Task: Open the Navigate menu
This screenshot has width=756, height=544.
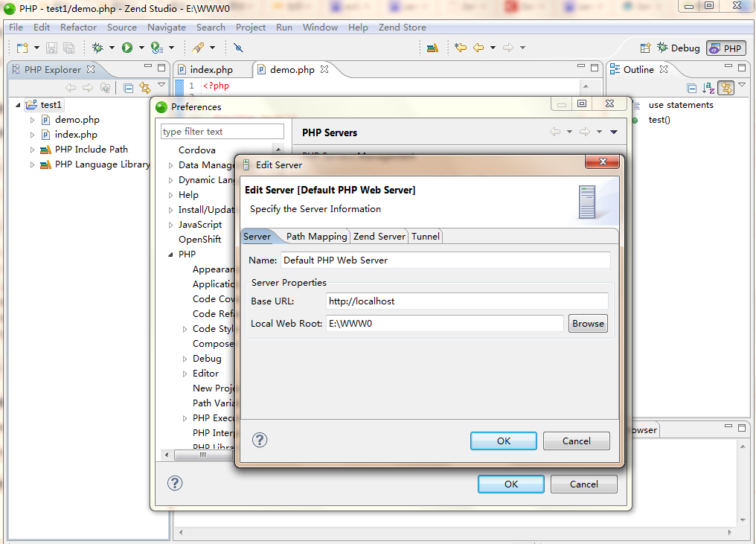Action: tap(167, 28)
